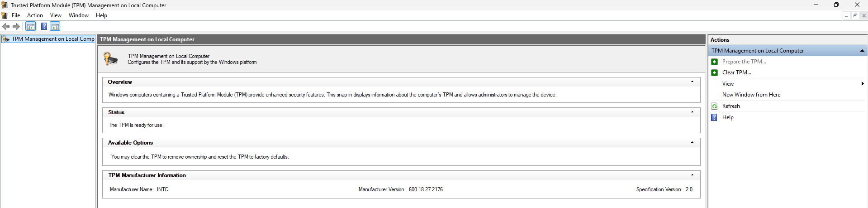Click Manufacturer Name INTC value
Viewport: 868px width, 208px height.
[x=162, y=189]
